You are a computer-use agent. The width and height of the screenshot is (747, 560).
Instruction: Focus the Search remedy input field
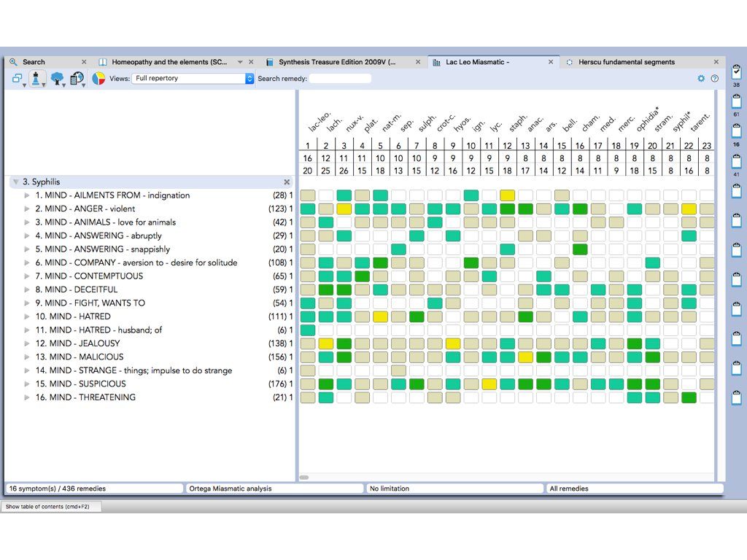coord(340,79)
